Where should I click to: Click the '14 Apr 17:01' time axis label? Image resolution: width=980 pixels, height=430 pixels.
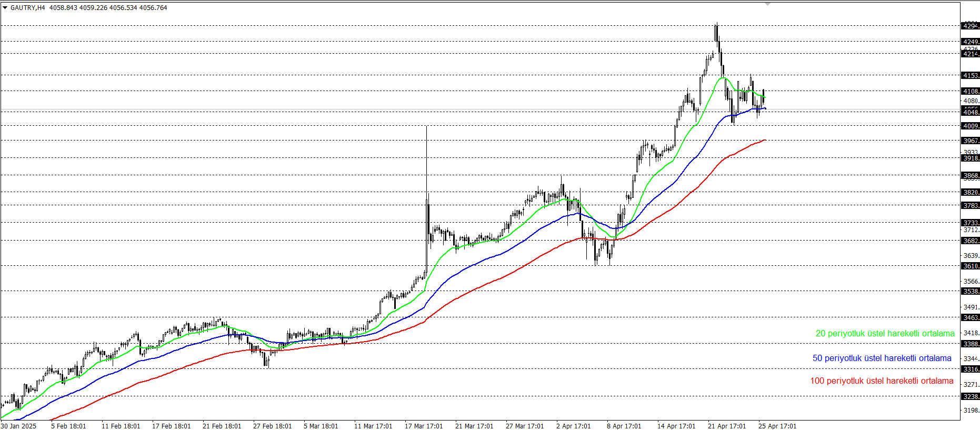coord(676,426)
